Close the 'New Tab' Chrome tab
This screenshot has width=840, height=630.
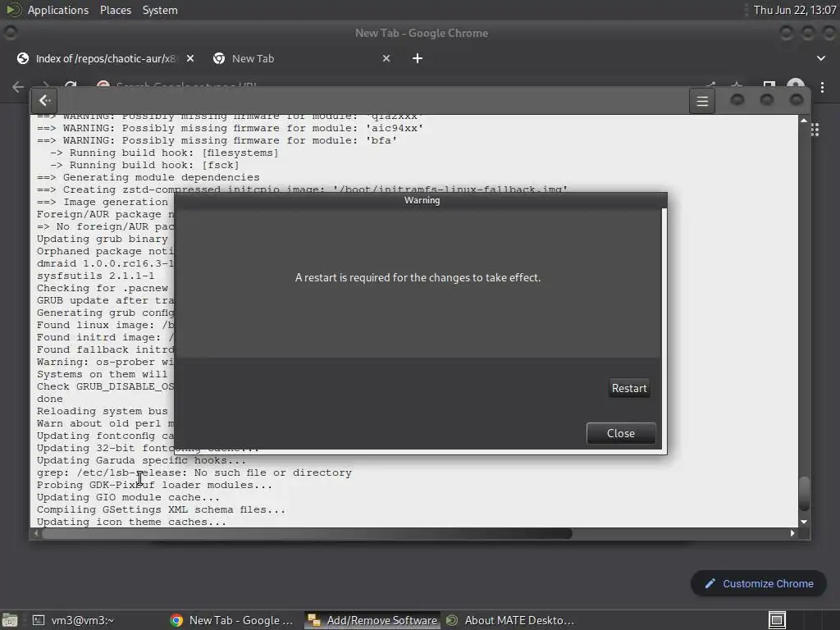click(x=386, y=58)
